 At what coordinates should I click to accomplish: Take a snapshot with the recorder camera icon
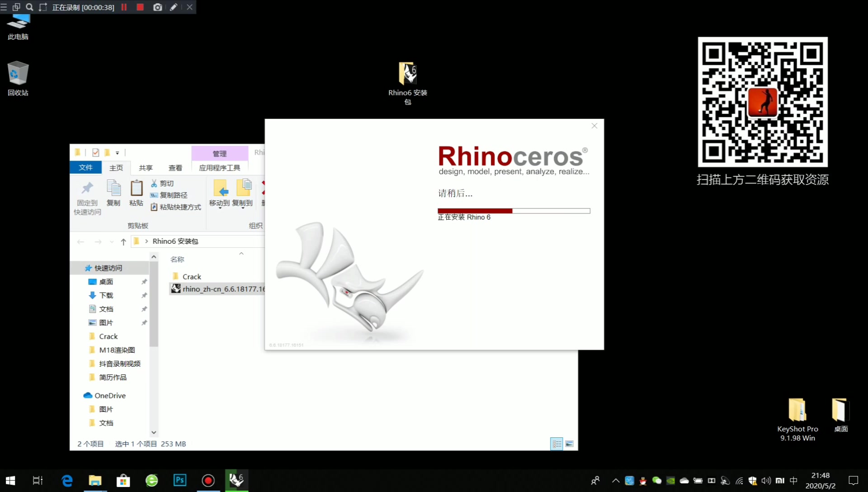click(x=157, y=7)
